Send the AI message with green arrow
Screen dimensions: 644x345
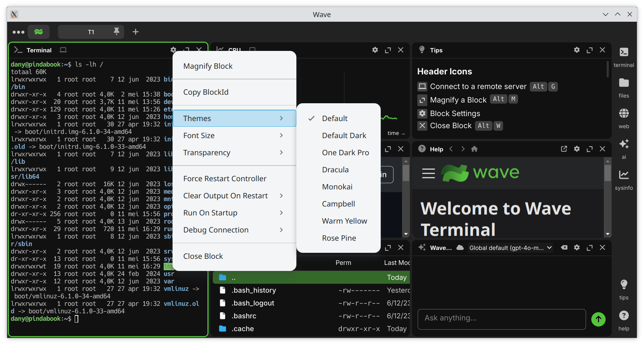[598, 319]
